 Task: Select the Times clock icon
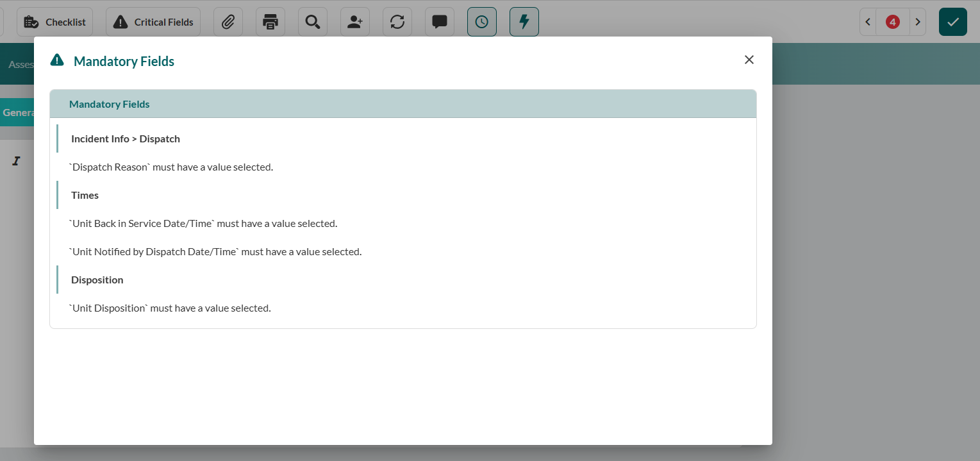click(481, 21)
